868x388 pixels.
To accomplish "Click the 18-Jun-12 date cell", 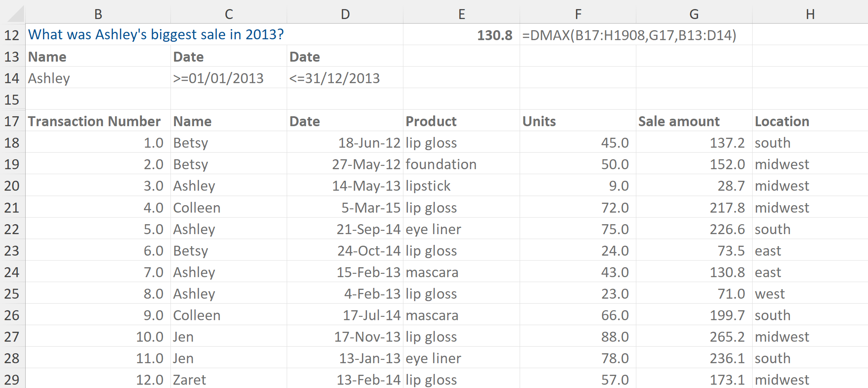I will coord(345,143).
